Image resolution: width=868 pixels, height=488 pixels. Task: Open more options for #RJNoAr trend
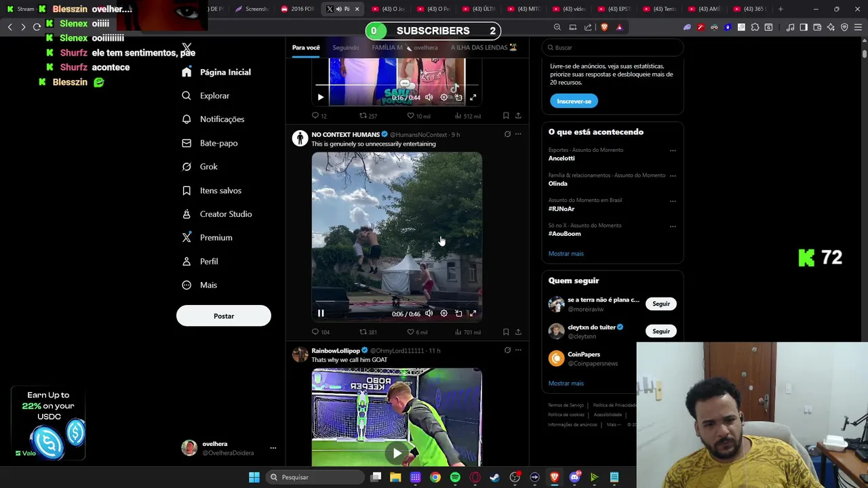(x=673, y=201)
